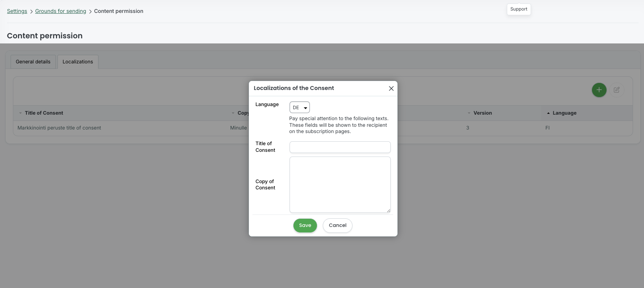Image resolution: width=644 pixels, height=288 pixels.
Task: Switch to the General details tab
Action: point(33,62)
